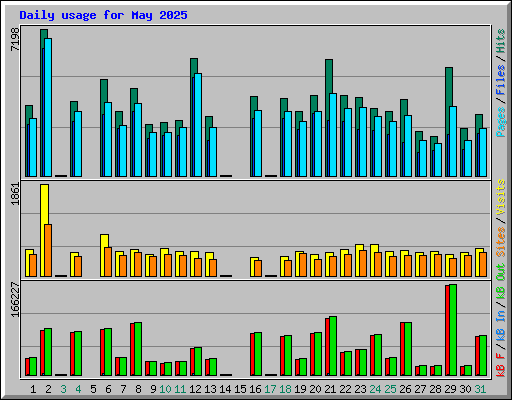The height and width of the screenshot is (400, 512).
Task: Click day label 5 on the axis
Action: click(x=93, y=389)
